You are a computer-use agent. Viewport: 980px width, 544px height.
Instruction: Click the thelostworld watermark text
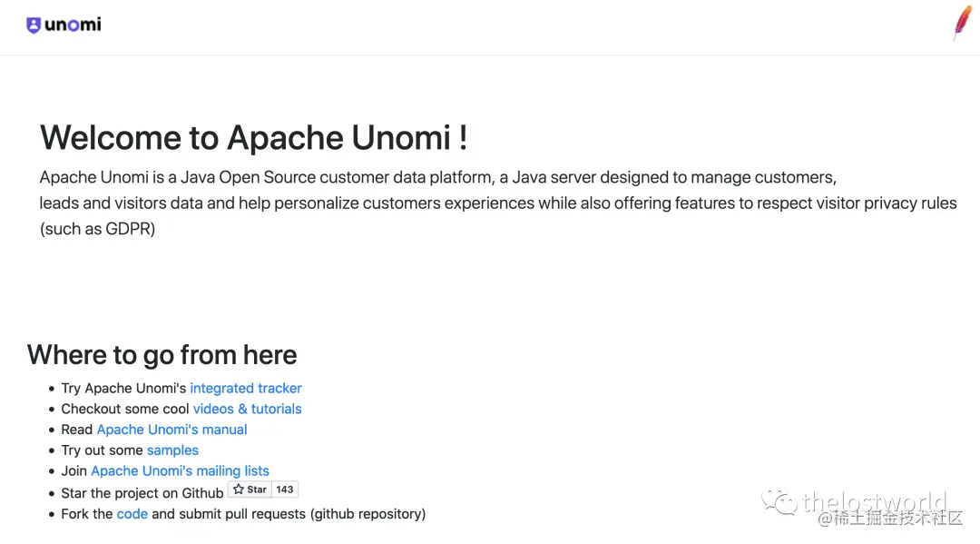point(874,502)
